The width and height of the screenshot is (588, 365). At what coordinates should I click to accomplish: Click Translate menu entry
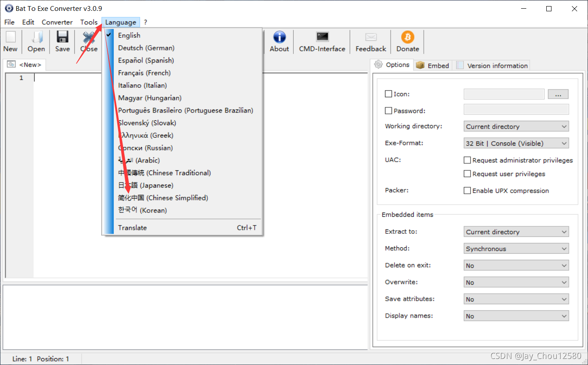tap(182, 228)
